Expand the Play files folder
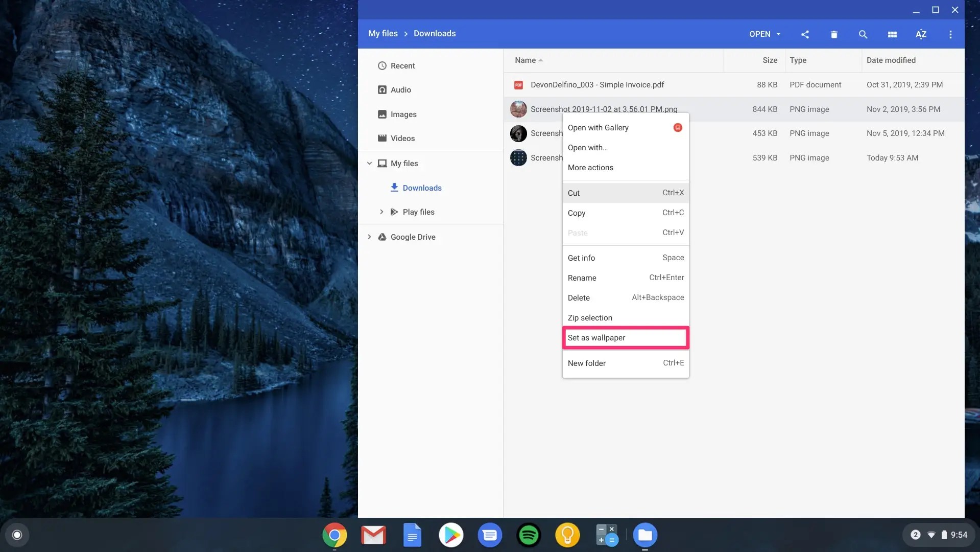The width and height of the screenshot is (980, 552). click(381, 212)
